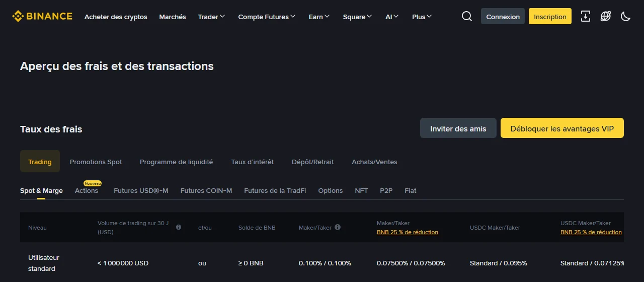644x282 pixels.
Task: Expand the AI dropdown menu
Action: pyautogui.click(x=392, y=17)
